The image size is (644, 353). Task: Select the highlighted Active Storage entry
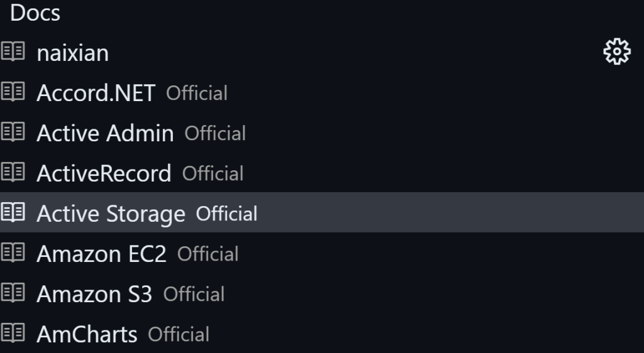point(111,214)
